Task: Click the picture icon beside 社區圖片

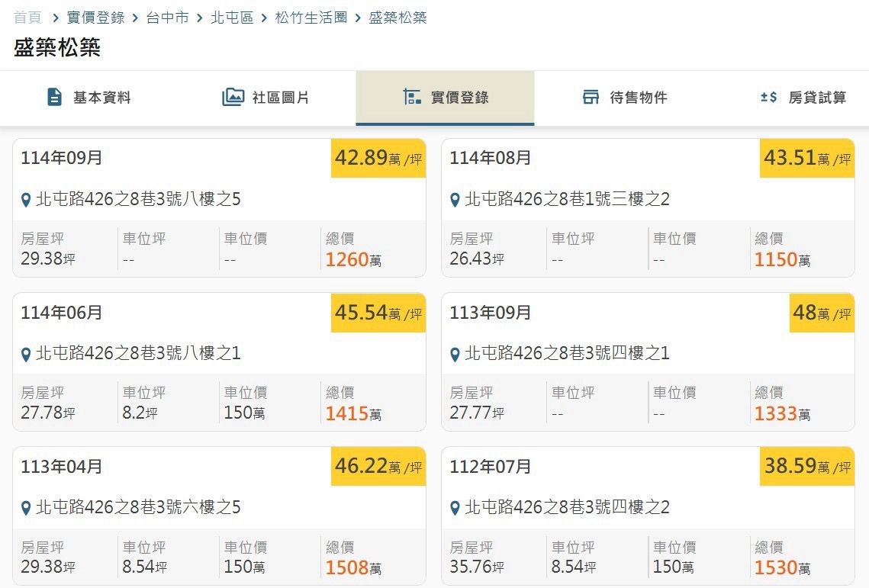Action: coord(233,98)
